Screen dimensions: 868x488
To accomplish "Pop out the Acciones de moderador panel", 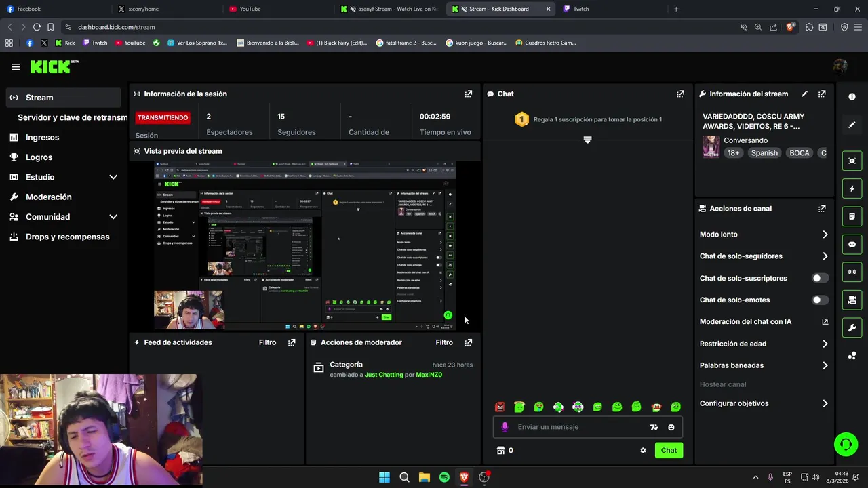I will tap(468, 342).
